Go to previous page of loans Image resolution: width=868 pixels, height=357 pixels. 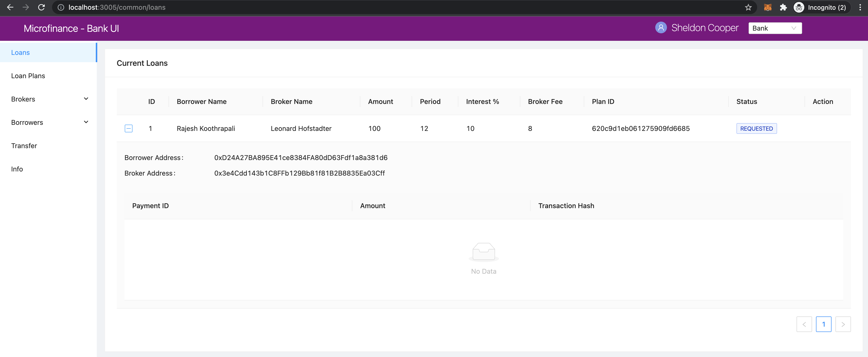pyautogui.click(x=804, y=324)
